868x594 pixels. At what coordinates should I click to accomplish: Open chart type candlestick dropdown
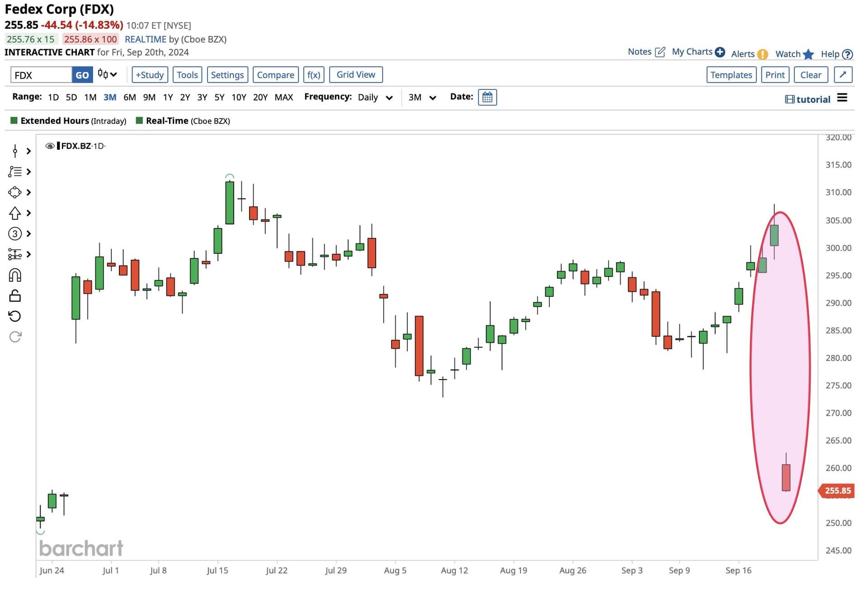coord(108,75)
